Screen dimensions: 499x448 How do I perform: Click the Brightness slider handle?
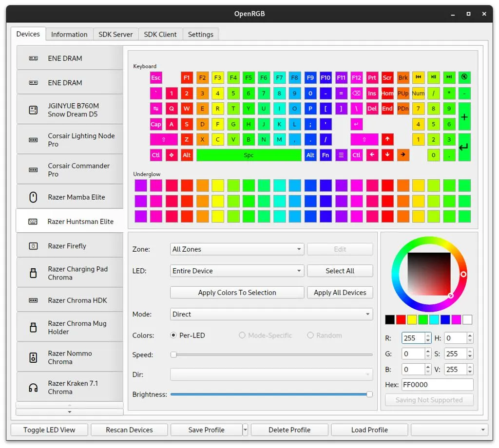pos(369,394)
